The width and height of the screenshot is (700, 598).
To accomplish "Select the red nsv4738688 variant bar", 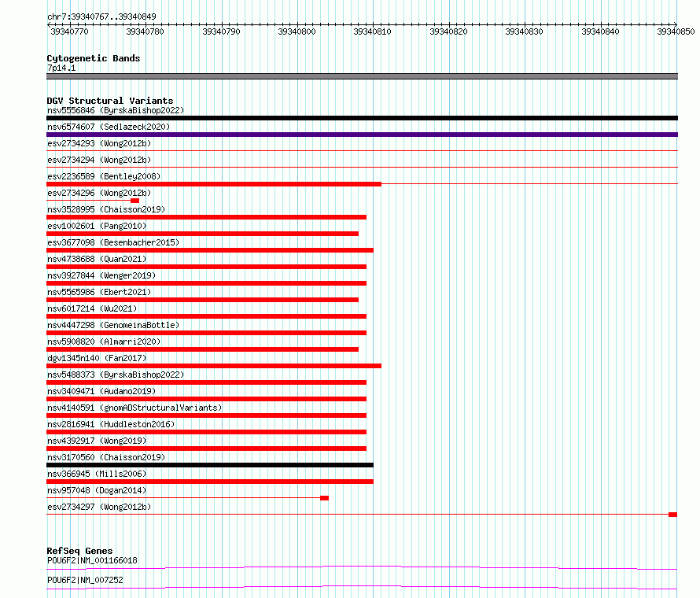I will click(x=206, y=267).
